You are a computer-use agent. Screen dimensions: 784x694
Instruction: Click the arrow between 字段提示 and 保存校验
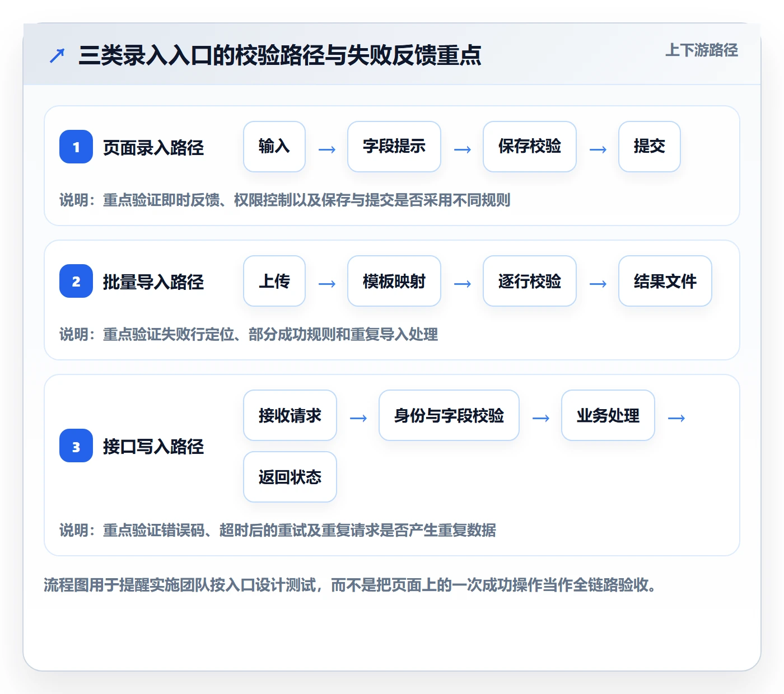463,149
